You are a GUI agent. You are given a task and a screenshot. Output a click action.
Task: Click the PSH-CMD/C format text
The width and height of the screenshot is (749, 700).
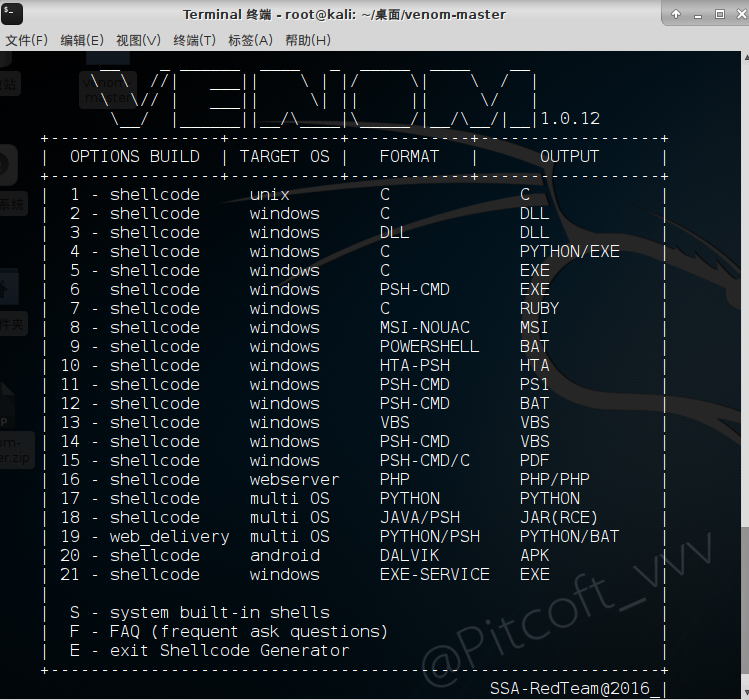click(x=425, y=461)
